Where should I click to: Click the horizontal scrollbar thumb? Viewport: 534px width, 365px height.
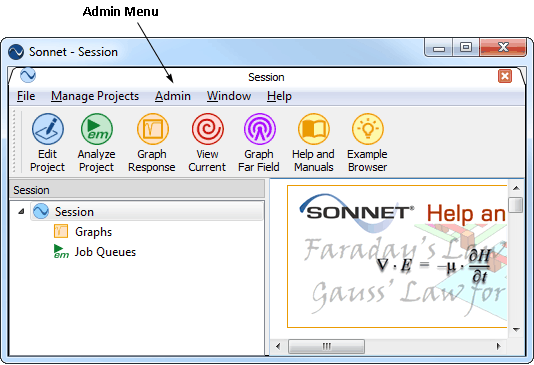point(326,347)
